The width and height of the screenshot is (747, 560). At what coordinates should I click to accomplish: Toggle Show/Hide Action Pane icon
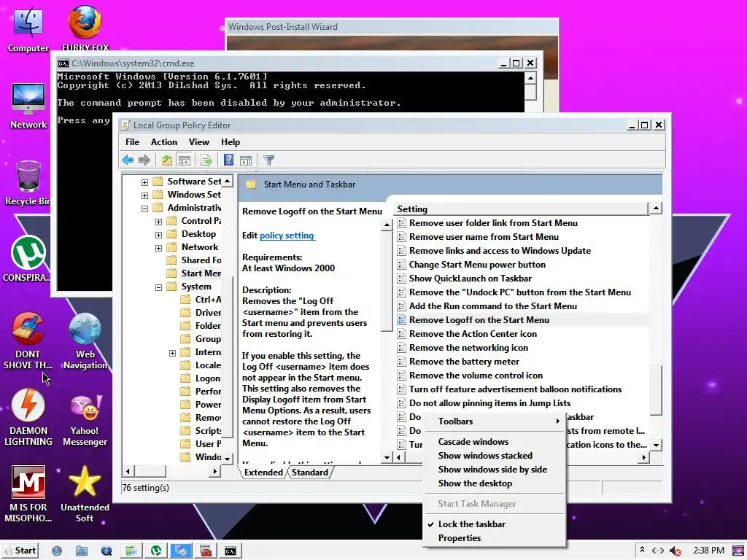click(x=246, y=160)
